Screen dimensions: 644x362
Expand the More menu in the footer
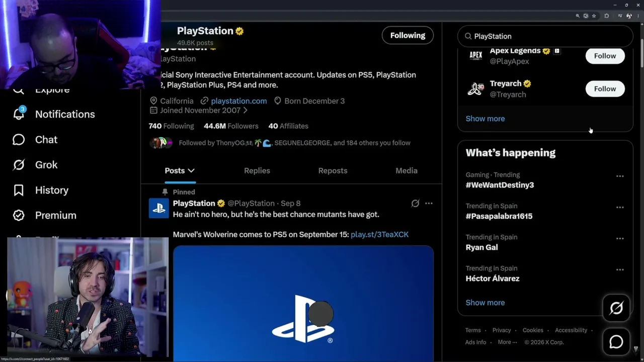pos(507,342)
